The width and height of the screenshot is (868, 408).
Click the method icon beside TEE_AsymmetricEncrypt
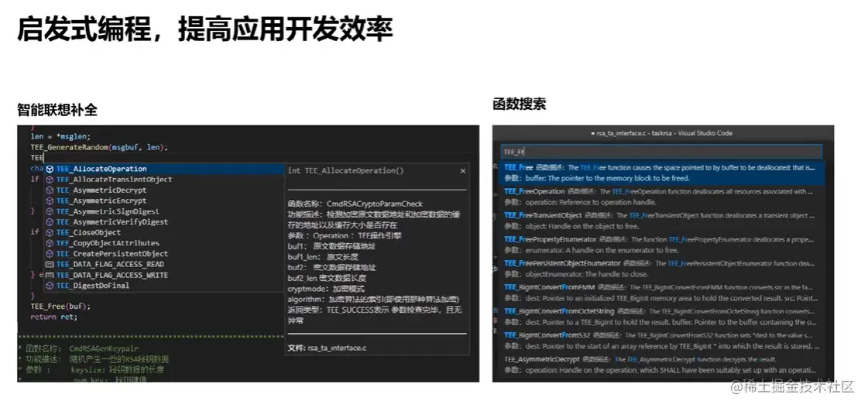click(x=50, y=201)
